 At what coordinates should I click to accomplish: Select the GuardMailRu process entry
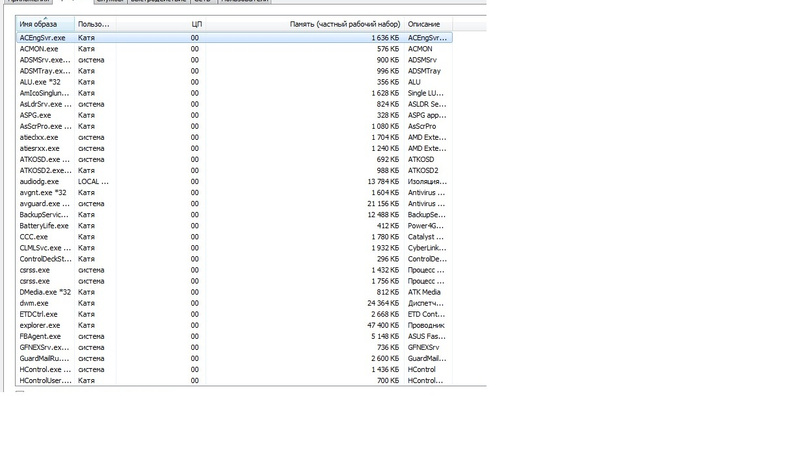point(234,359)
